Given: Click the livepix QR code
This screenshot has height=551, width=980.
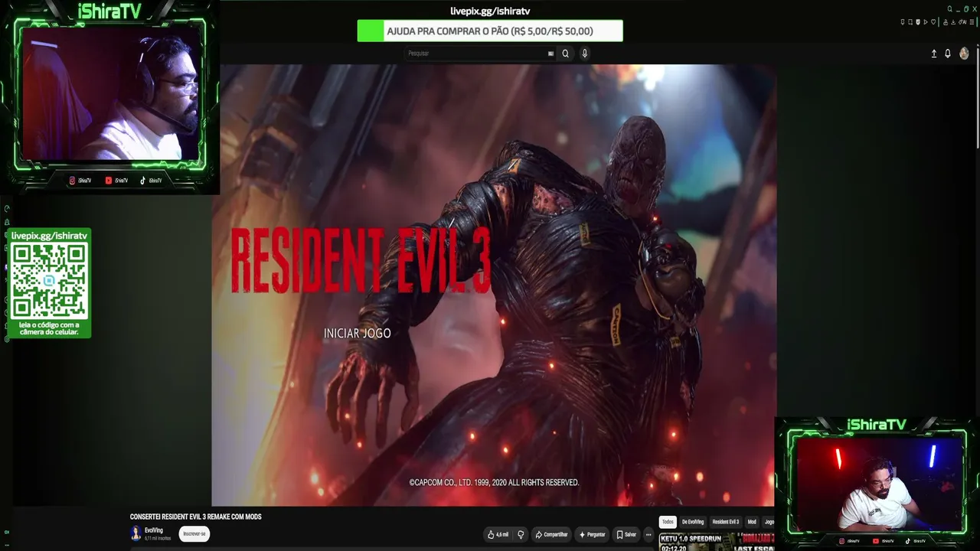Looking at the screenshot, I should (x=49, y=282).
